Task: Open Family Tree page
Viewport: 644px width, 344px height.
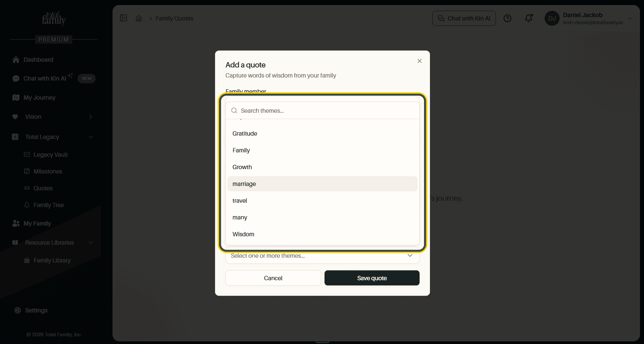Action: [49, 205]
